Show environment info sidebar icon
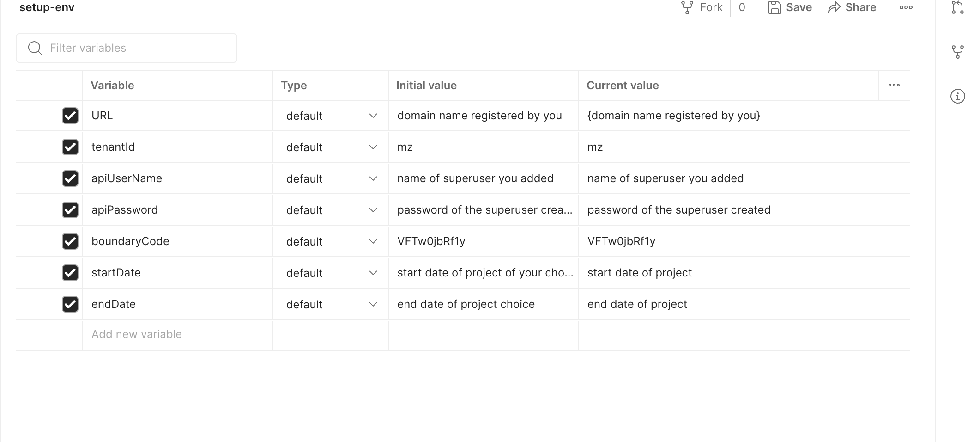The width and height of the screenshot is (980, 442). click(957, 96)
